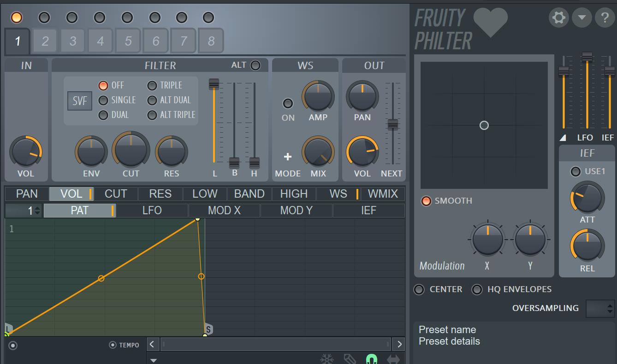Click the filter CUT knob
Image resolution: width=617 pixels, height=364 pixels.
tap(131, 150)
